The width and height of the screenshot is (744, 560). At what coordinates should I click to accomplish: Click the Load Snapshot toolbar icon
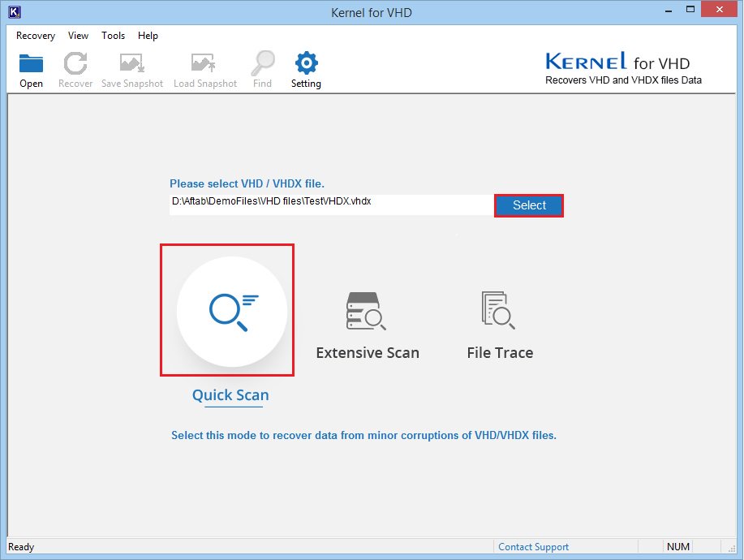(204, 62)
